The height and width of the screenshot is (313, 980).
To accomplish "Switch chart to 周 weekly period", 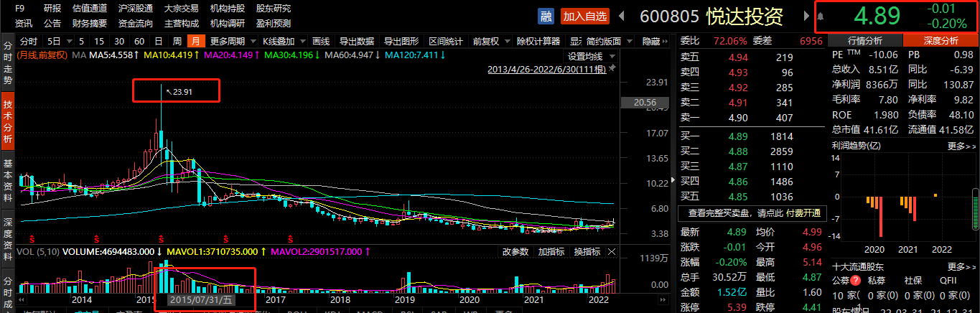I will click(x=177, y=41).
